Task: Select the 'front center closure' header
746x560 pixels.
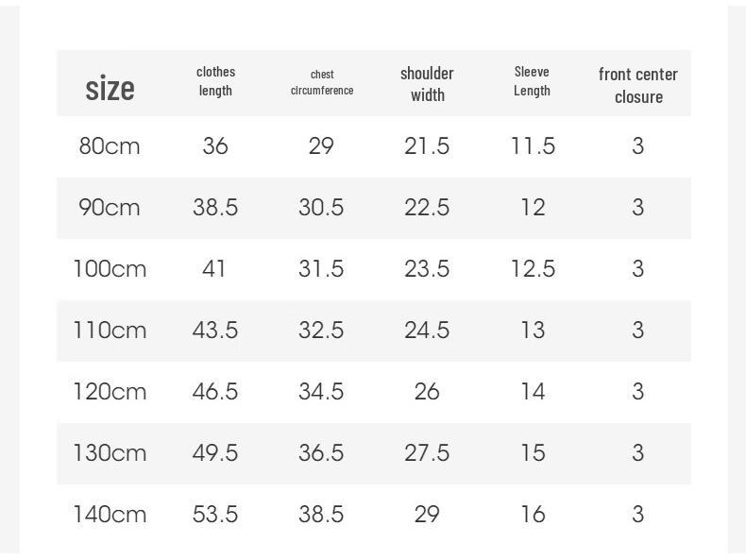Action: click(x=638, y=86)
